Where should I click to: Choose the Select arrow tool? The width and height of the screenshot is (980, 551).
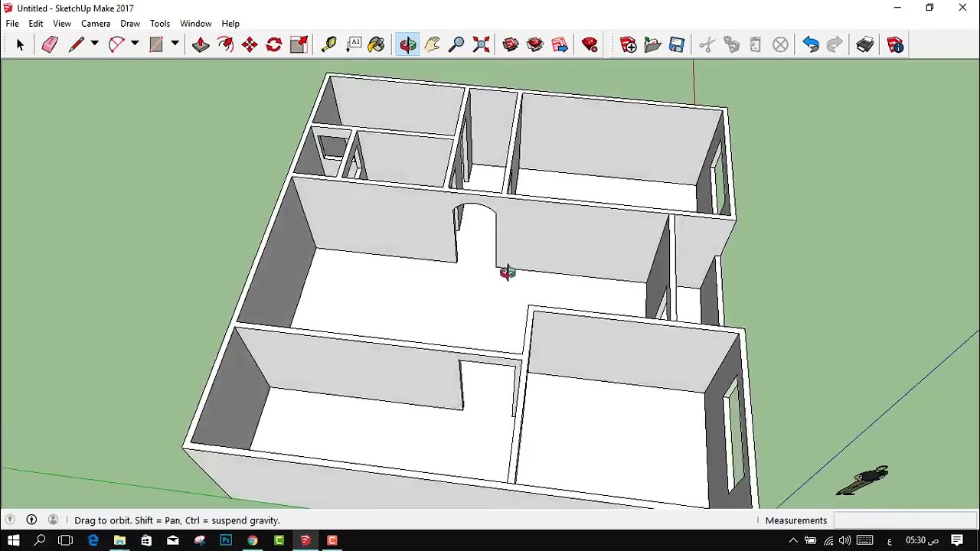point(20,45)
